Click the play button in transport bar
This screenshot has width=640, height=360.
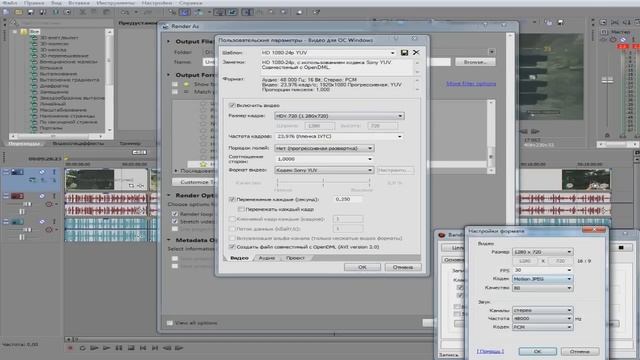(x=106, y=348)
